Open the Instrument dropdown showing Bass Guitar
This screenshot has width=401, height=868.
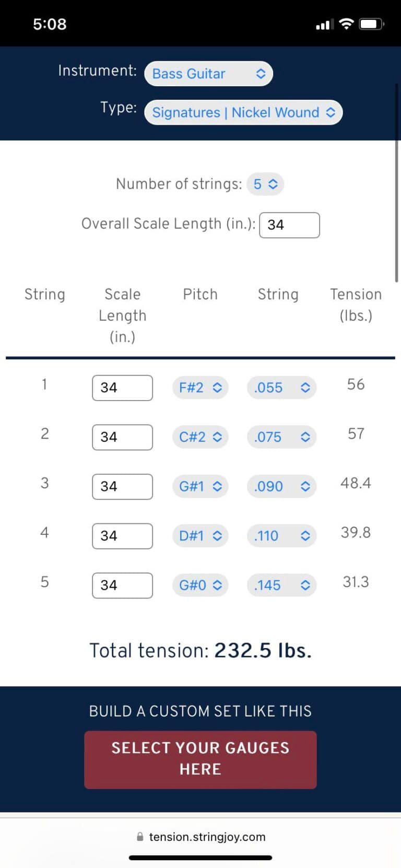pyautogui.click(x=208, y=74)
